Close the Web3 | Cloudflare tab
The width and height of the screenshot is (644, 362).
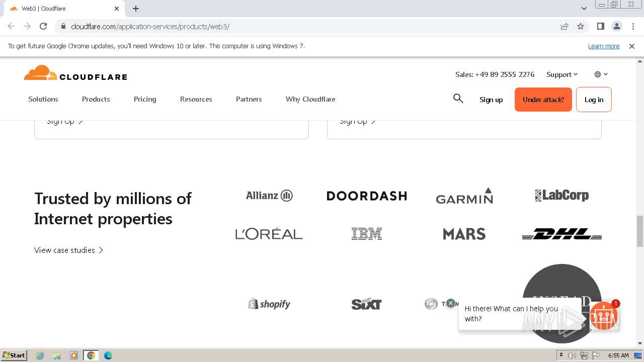(x=117, y=9)
